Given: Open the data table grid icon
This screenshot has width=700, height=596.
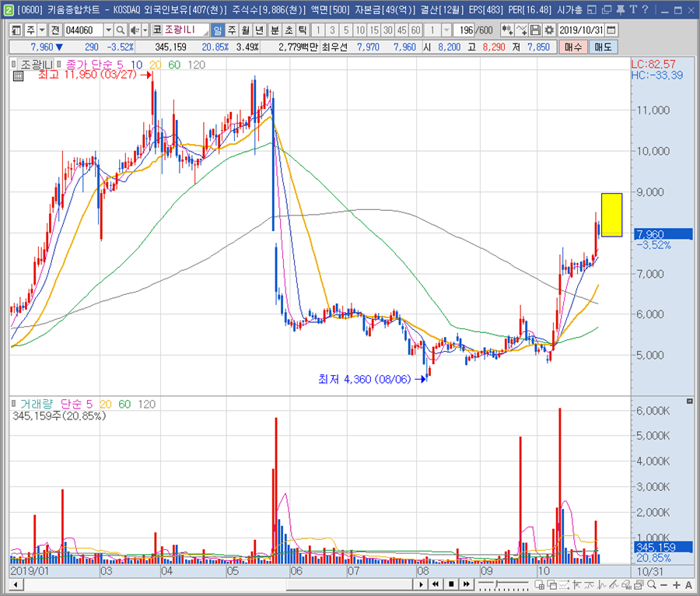Looking at the screenshot, I should click(18, 76).
